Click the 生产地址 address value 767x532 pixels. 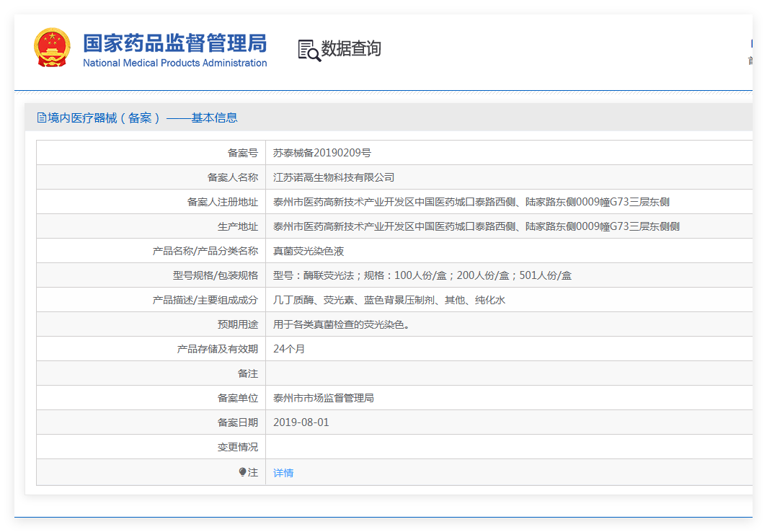tap(476, 226)
